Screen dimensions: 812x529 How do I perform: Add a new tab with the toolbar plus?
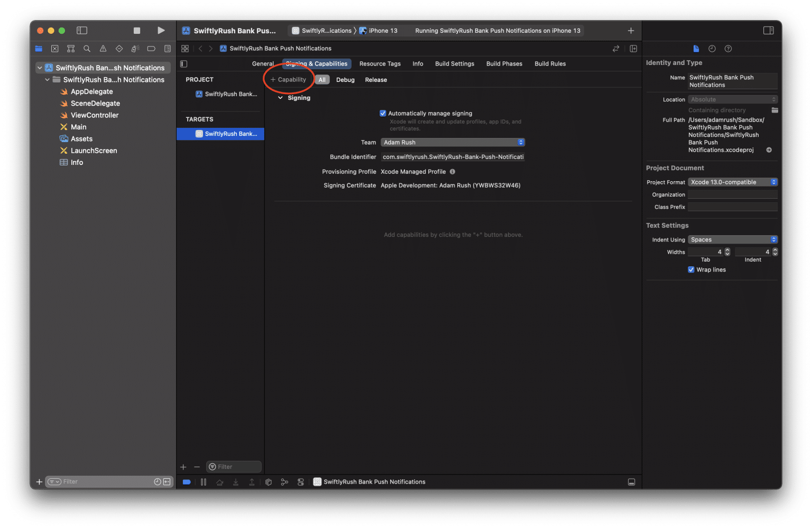(631, 31)
